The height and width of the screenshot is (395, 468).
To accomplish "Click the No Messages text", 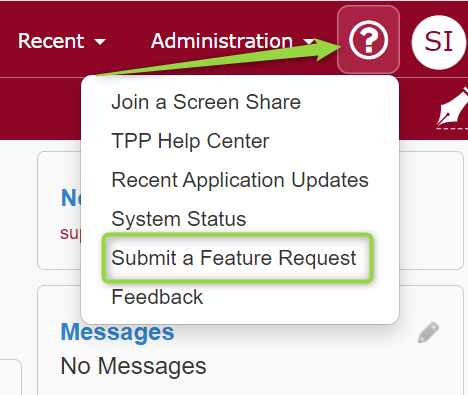I will pos(133,366).
